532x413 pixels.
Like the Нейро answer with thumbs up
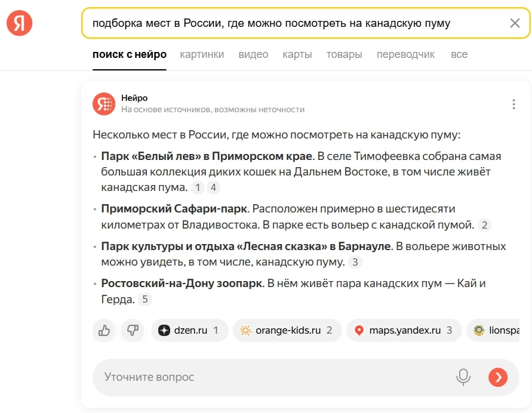[104, 330]
